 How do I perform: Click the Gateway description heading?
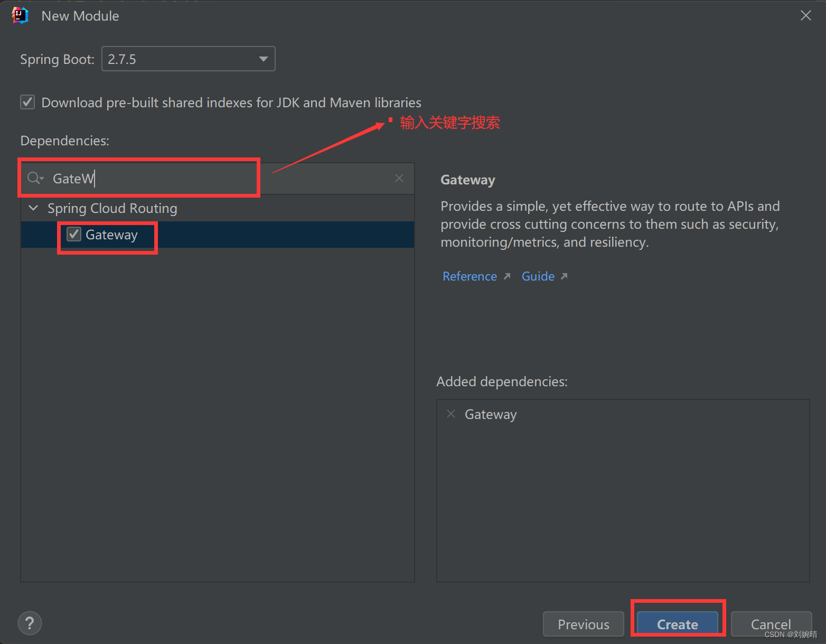tap(468, 180)
